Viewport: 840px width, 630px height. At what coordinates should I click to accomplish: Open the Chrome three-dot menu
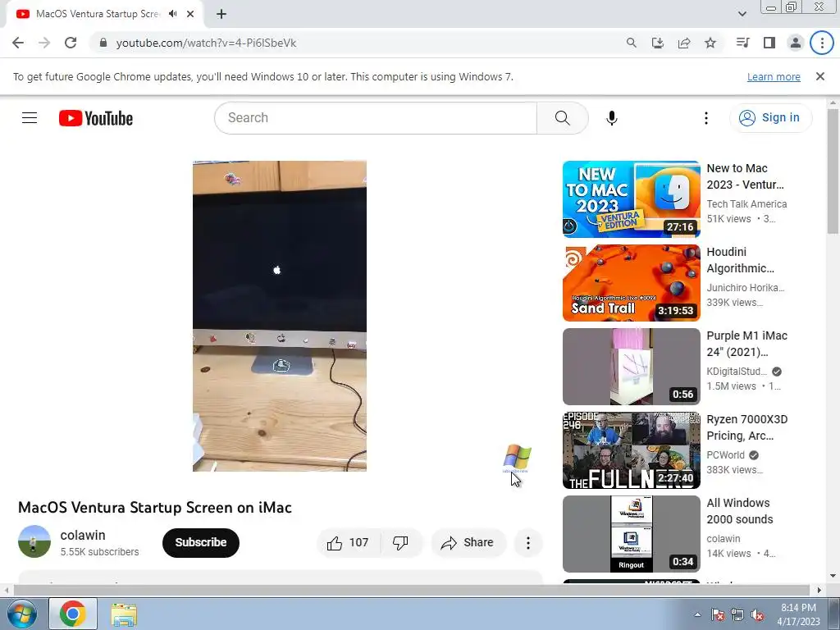pyautogui.click(x=822, y=43)
